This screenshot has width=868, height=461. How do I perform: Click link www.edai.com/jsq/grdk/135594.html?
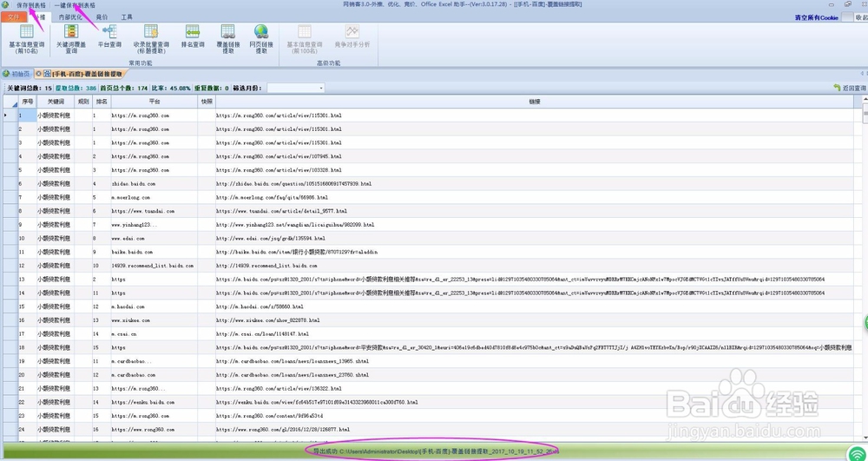click(270, 239)
